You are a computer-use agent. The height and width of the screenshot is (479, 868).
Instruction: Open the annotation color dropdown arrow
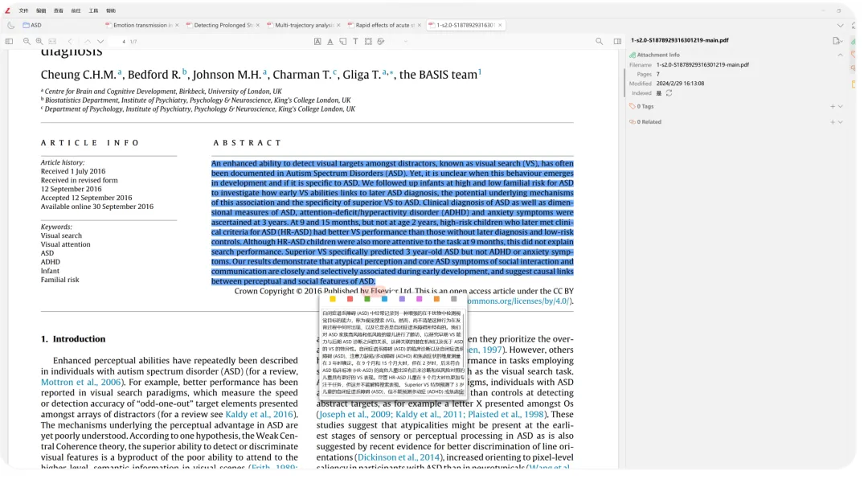(x=405, y=42)
